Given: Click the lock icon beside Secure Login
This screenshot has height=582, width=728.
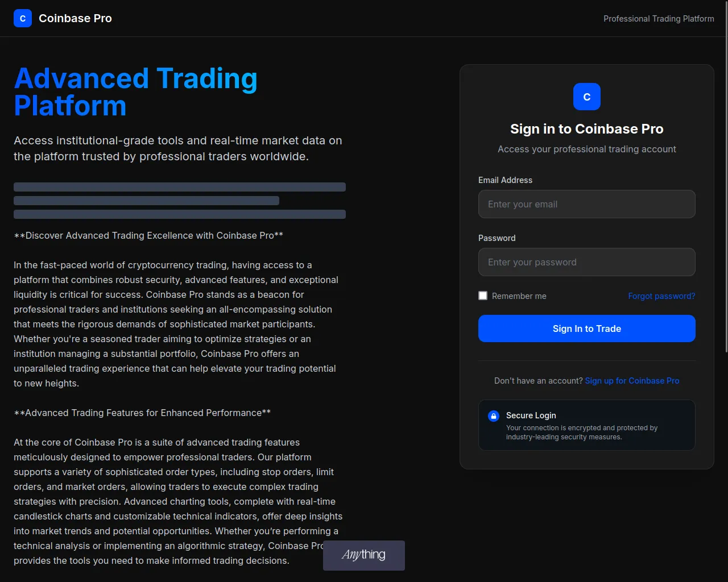Looking at the screenshot, I should tap(494, 416).
